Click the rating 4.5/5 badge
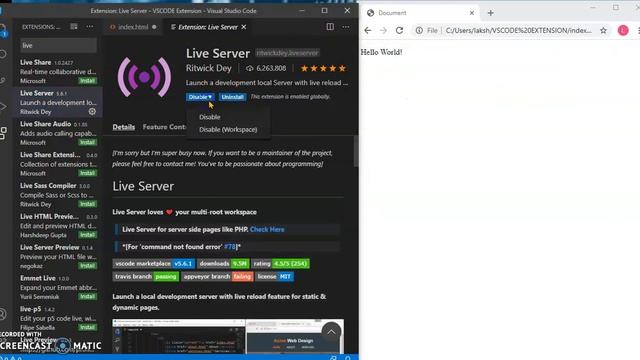640x360 pixels. click(x=280, y=264)
